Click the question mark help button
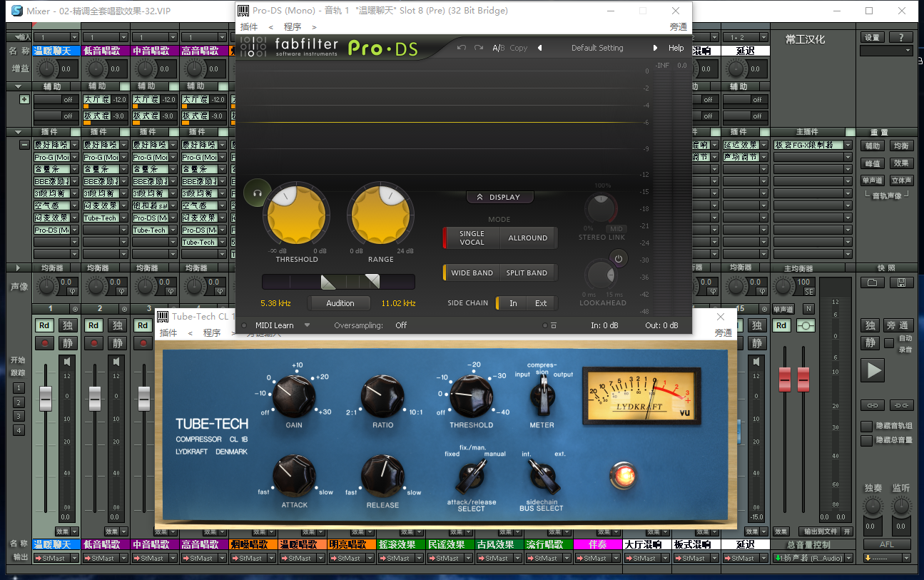The height and width of the screenshot is (580, 924). coord(901,37)
